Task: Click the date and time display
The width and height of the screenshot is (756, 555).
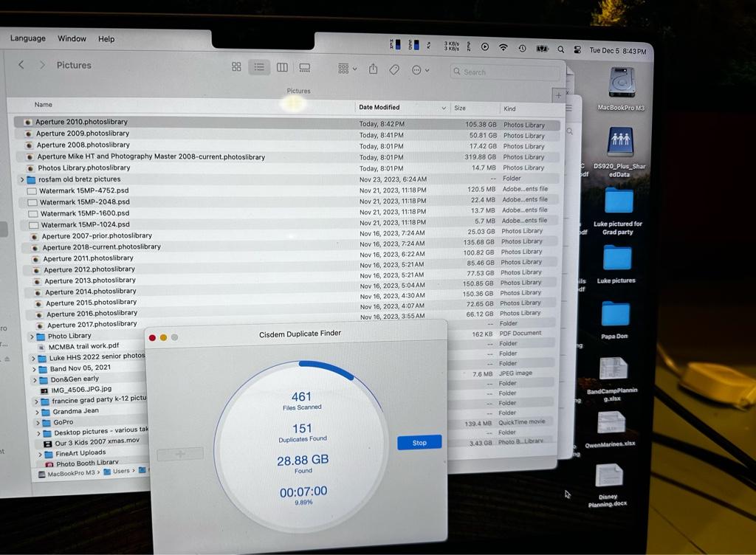Action: [x=618, y=51]
